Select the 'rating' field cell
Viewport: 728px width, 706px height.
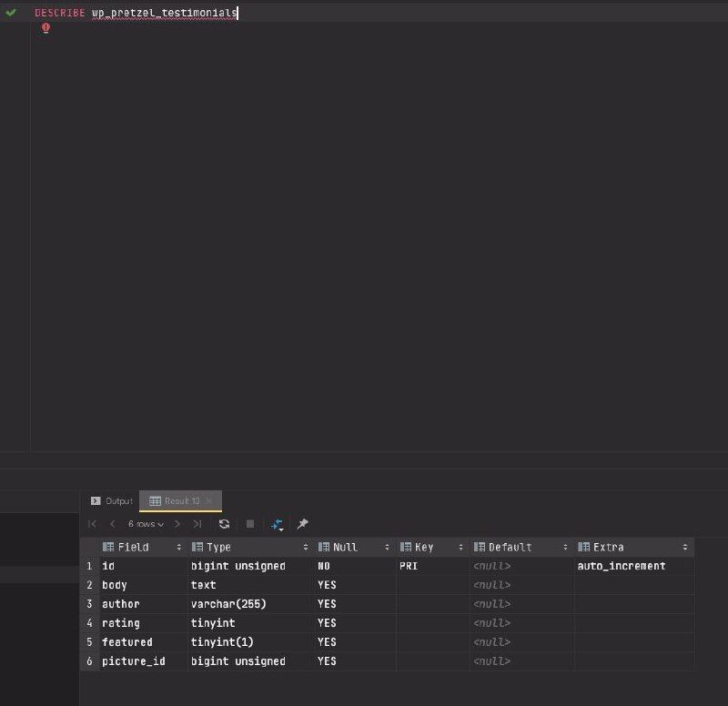pos(143,623)
